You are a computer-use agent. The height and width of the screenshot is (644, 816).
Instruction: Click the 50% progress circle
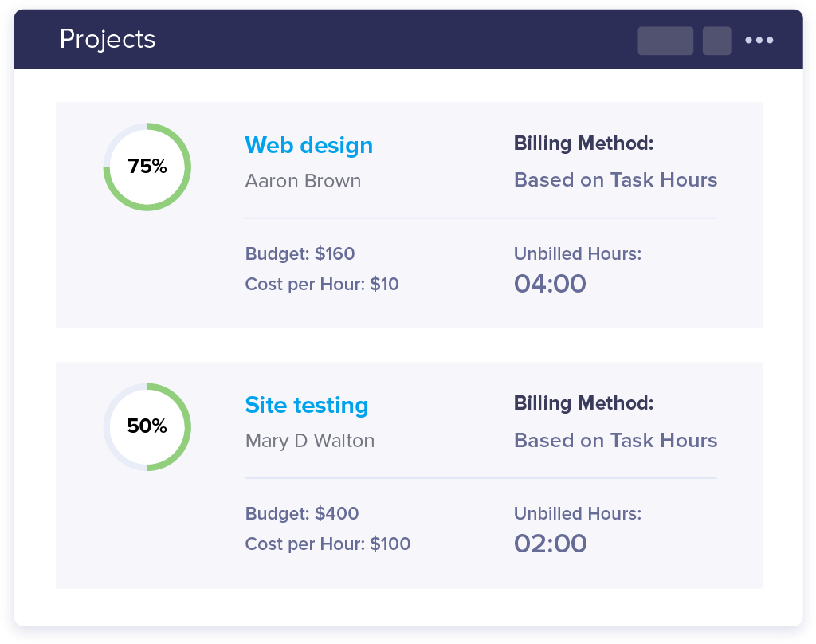147,426
